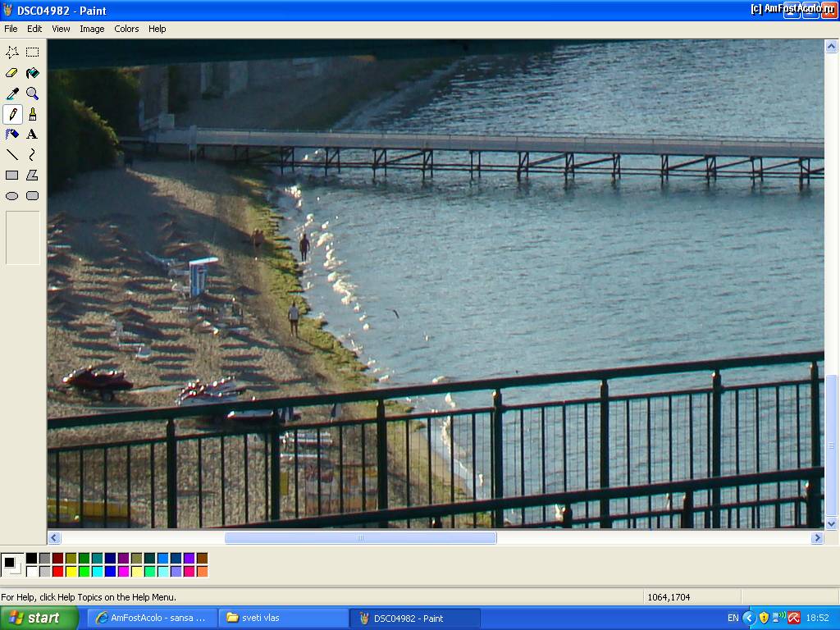
Task: Select the Pencil tool
Action: pos(12,114)
